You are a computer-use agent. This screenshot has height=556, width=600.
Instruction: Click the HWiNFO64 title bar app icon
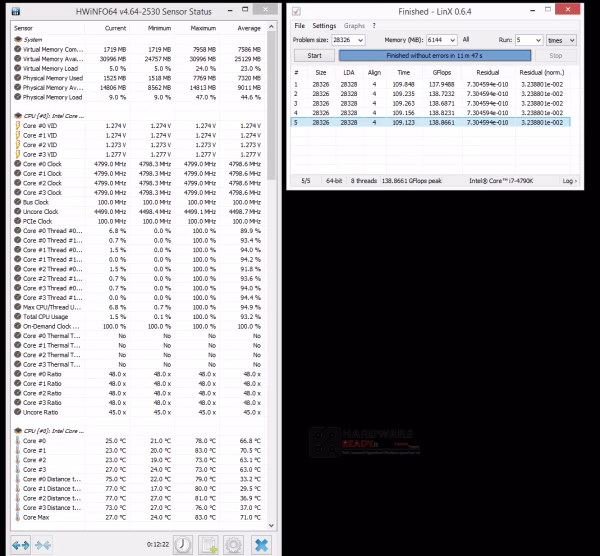[16, 11]
